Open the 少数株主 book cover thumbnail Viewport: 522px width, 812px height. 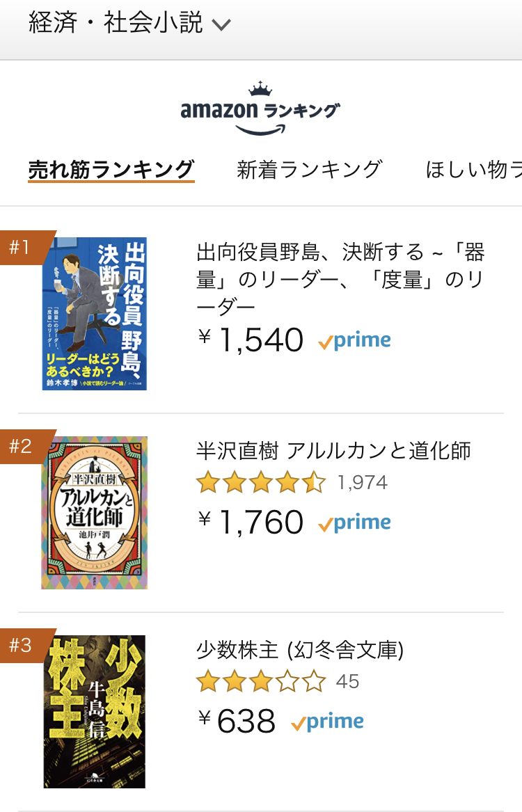tap(94, 712)
